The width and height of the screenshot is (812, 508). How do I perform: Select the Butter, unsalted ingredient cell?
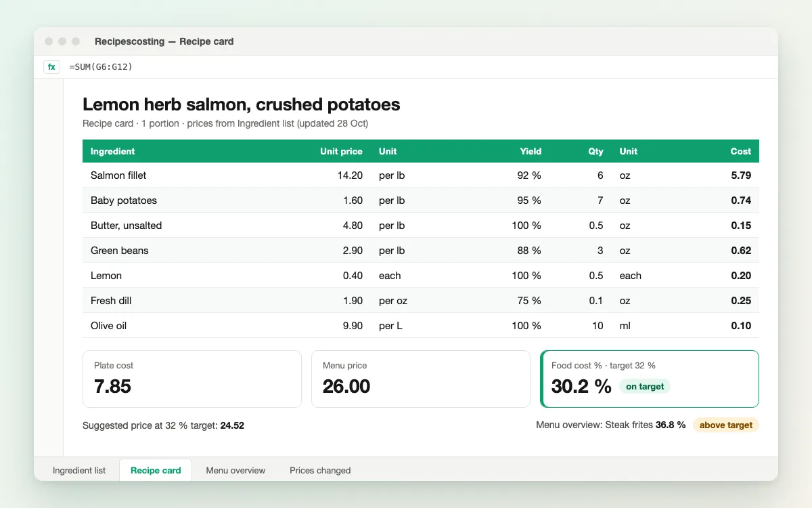(126, 226)
